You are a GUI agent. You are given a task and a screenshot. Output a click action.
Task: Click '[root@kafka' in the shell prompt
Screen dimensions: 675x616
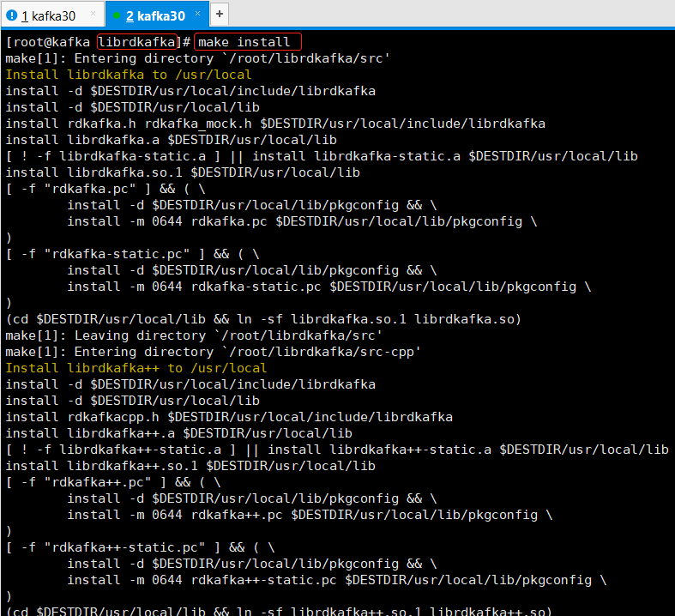[48, 42]
